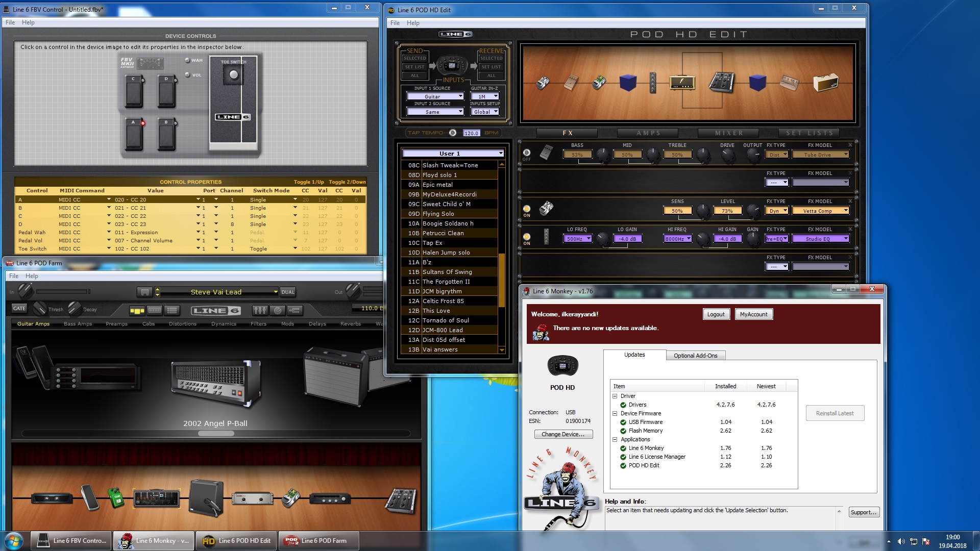
Task: Click the save preset icon in POD Farm
Action: pos(145,292)
